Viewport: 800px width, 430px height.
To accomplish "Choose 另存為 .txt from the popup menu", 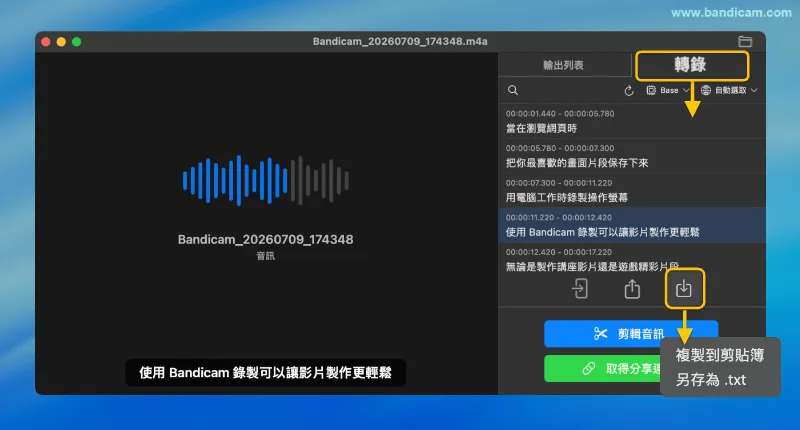I will (711, 380).
